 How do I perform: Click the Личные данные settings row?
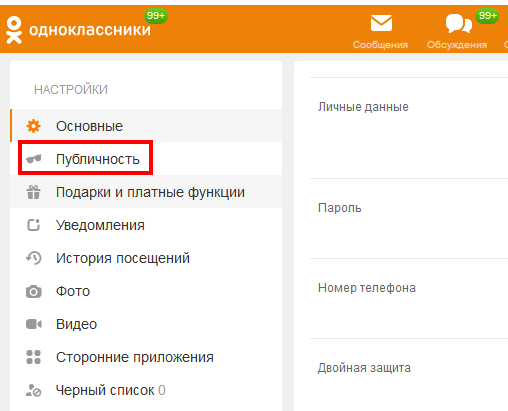pos(409,128)
